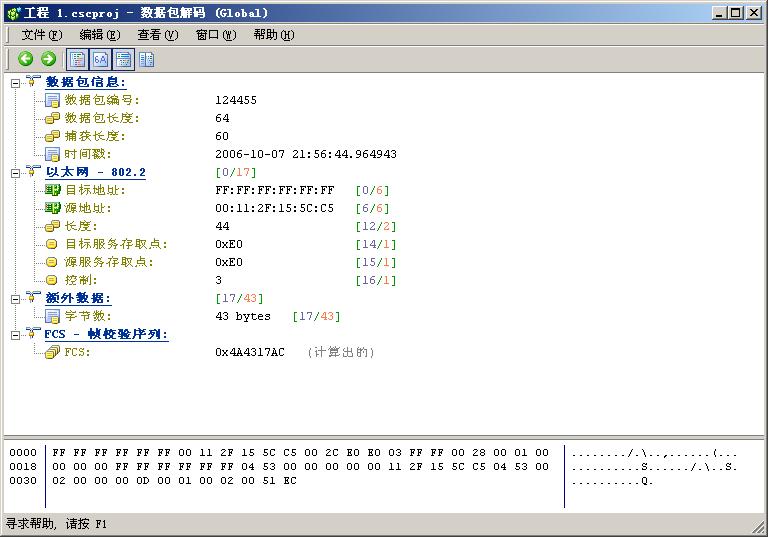Select the 源服务存取点 row label
This screenshot has height=537, width=768.
click(x=109, y=262)
